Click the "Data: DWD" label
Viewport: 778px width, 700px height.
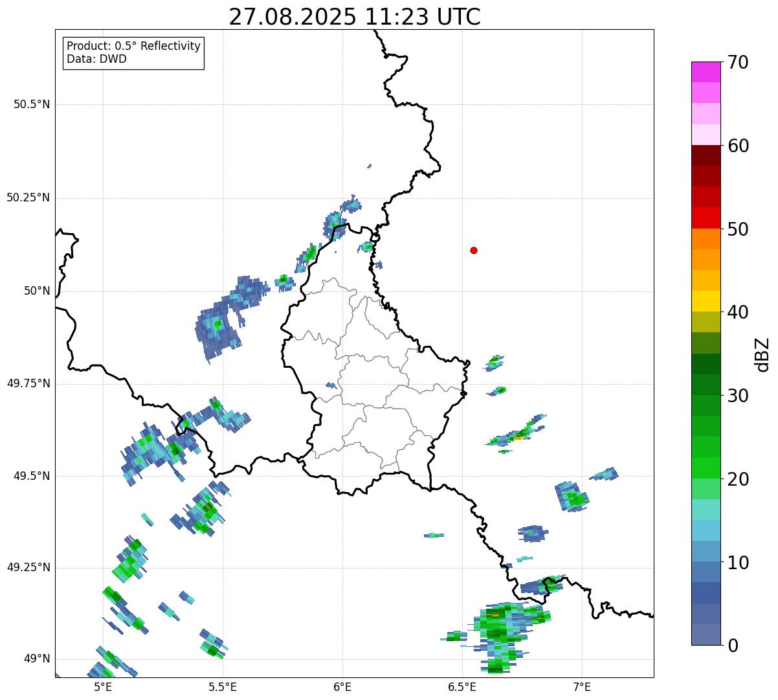click(96, 59)
